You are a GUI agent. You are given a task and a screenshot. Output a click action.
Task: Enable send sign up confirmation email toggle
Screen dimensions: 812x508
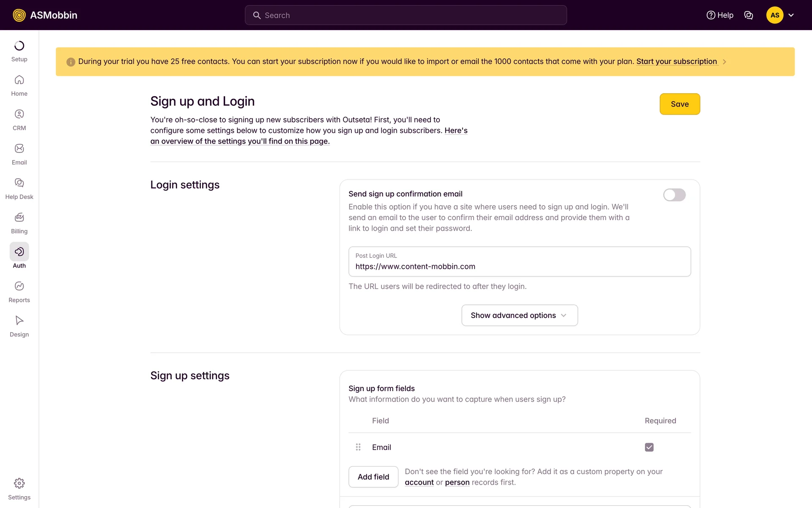674,195
